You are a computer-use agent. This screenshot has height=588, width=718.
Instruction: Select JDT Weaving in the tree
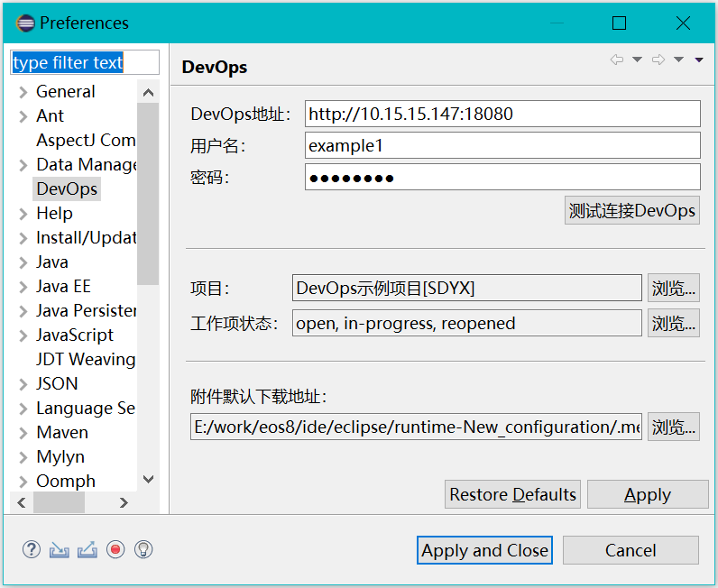(86, 359)
